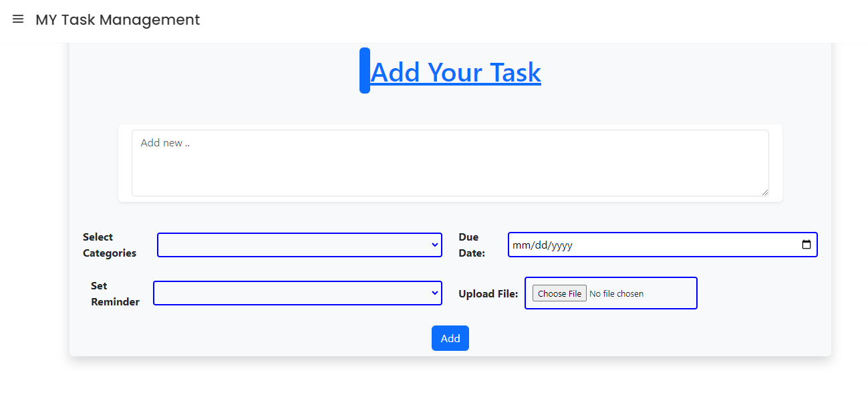Viewport: 868px width, 405px height.
Task: Click the Choose File button
Action: click(x=559, y=293)
